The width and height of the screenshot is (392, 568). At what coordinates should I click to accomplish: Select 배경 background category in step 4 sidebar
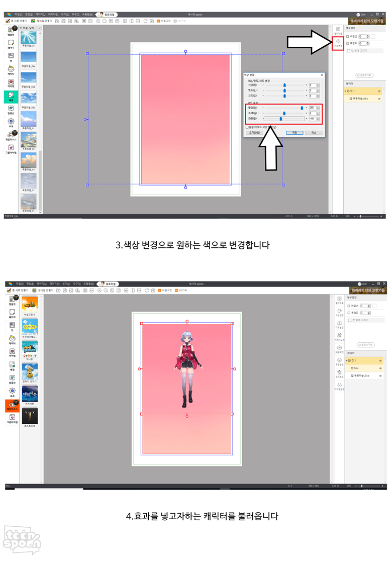[x=12, y=366]
